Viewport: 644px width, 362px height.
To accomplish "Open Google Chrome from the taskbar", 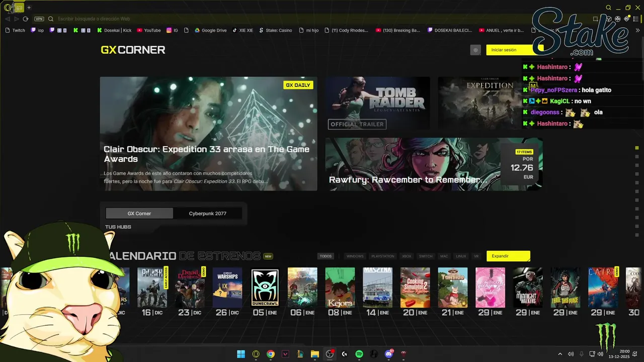I will click(271, 354).
